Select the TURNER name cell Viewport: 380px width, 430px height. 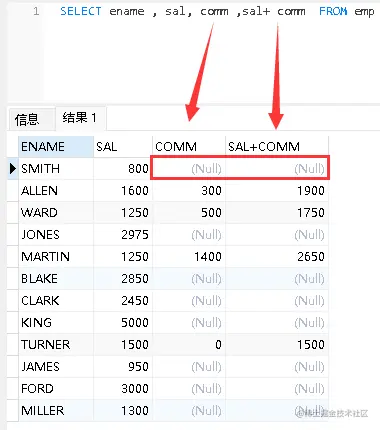[56, 345]
